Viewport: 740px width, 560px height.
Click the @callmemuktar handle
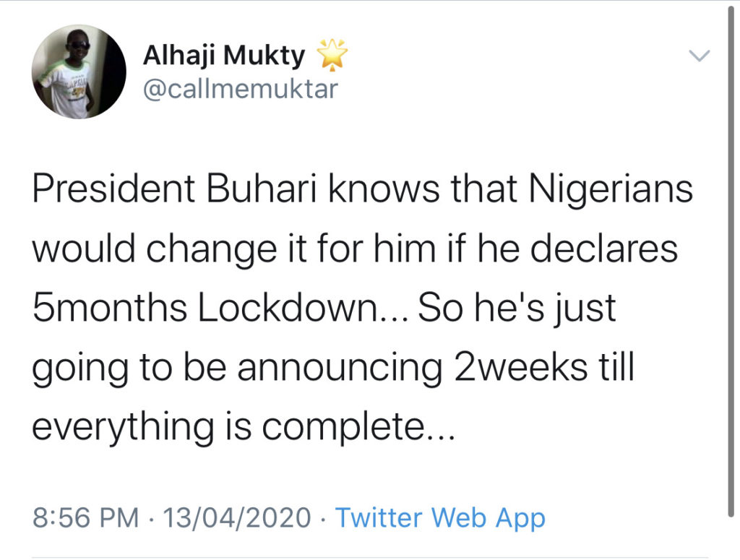[241, 90]
